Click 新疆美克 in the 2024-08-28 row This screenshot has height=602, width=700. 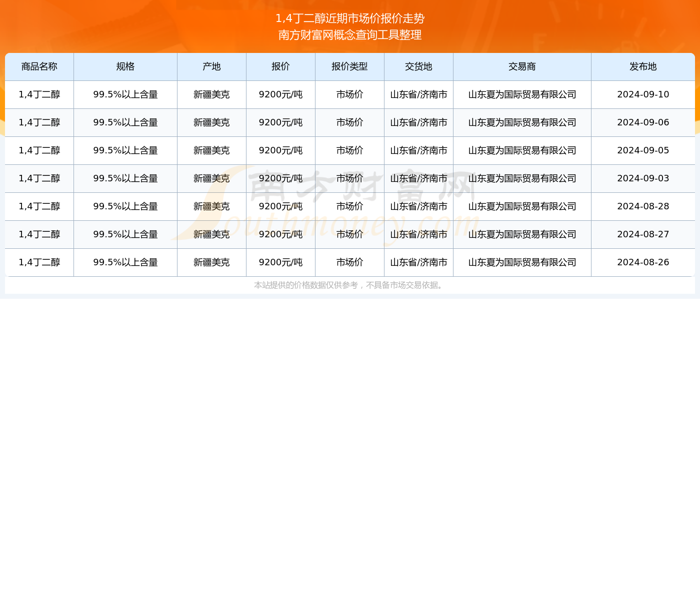coord(212,206)
